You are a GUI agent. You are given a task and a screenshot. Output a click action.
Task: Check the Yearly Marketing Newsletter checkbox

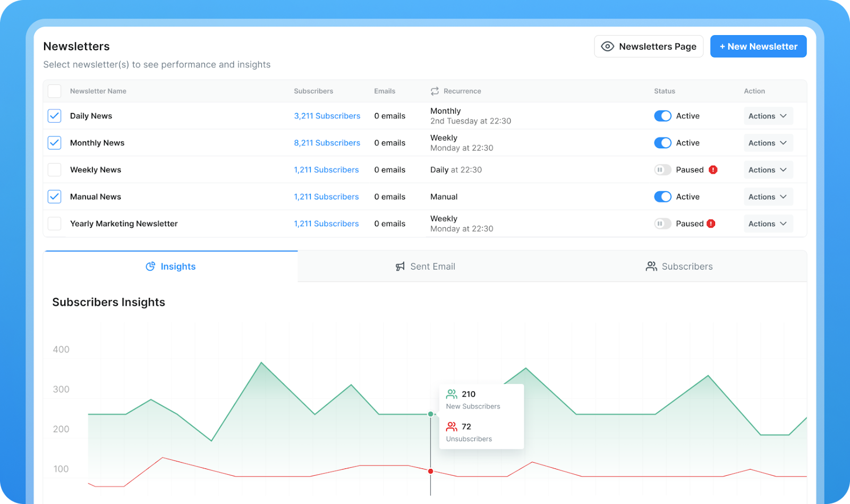54,224
